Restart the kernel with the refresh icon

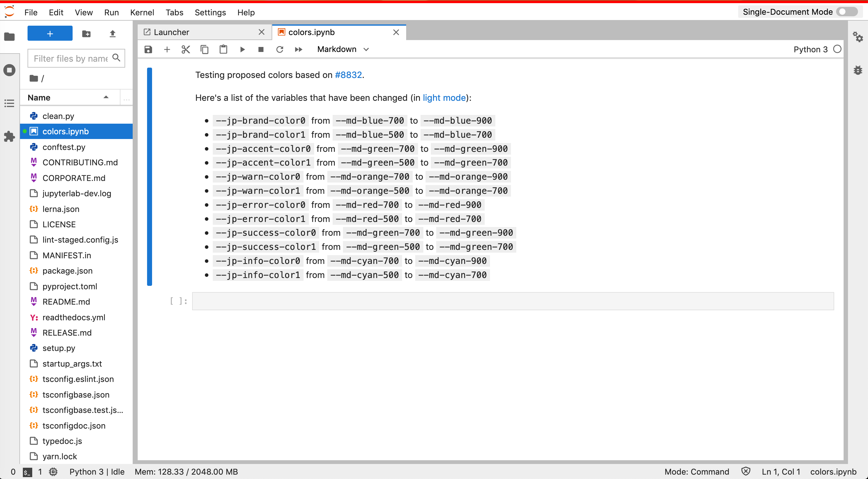click(280, 49)
